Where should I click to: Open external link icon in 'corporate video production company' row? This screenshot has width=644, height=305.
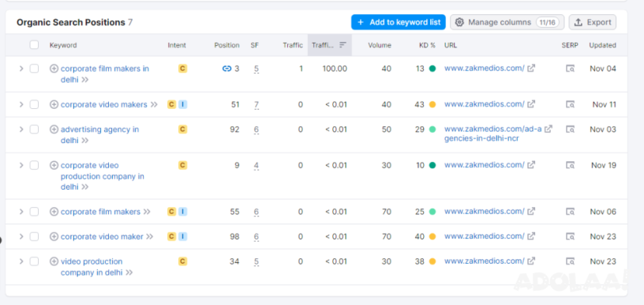[531, 165]
